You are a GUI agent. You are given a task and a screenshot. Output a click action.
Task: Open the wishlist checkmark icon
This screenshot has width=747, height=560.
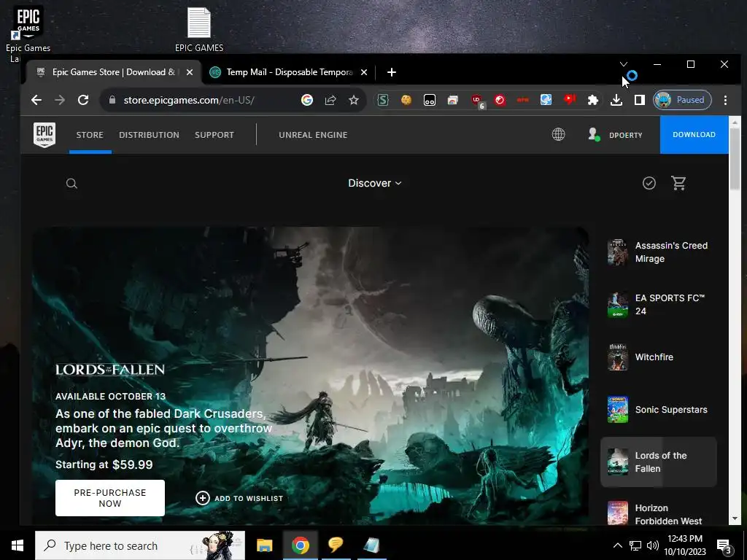coord(649,183)
